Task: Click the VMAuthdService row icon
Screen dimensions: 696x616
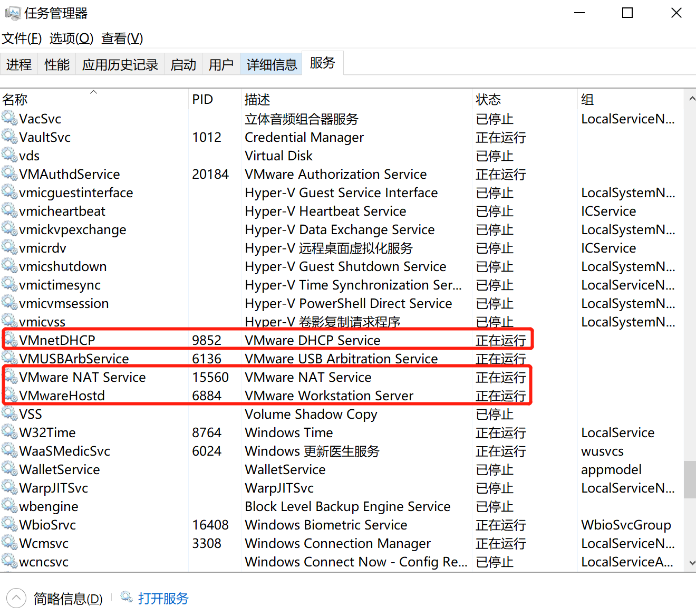Action: pyautogui.click(x=9, y=174)
